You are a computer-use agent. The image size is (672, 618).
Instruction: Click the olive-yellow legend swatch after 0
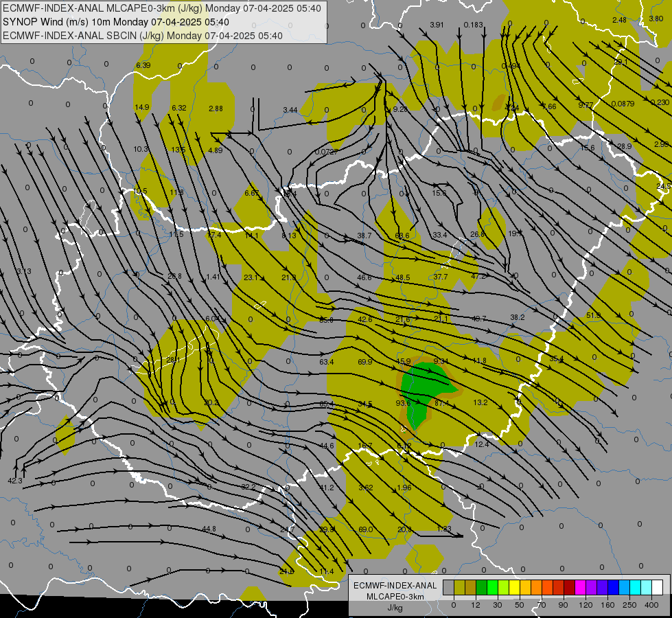point(459,587)
